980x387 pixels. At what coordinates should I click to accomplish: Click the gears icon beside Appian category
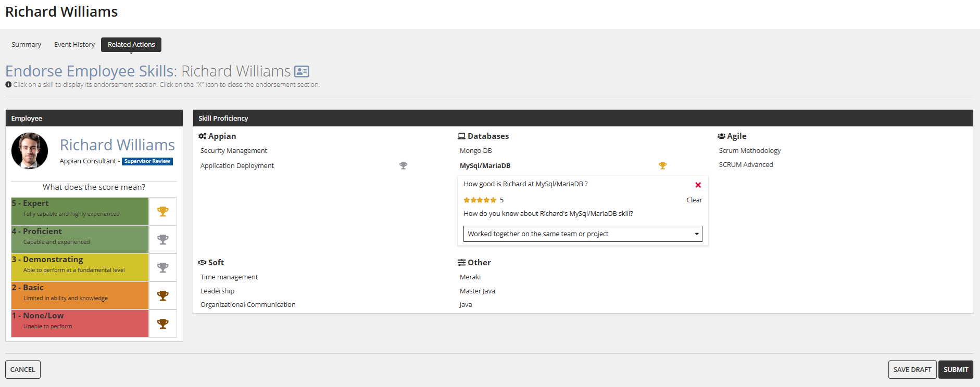coord(203,136)
